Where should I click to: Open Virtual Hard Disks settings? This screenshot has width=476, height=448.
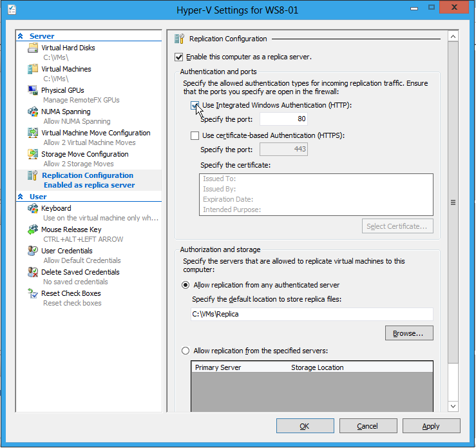click(x=68, y=48)
